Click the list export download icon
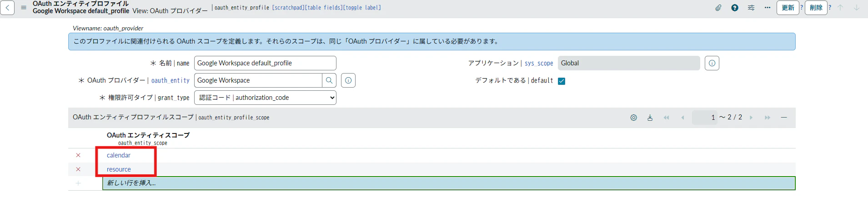Image resolution: width=868 pixels, height=207 pixels. (x=650, y=118)
